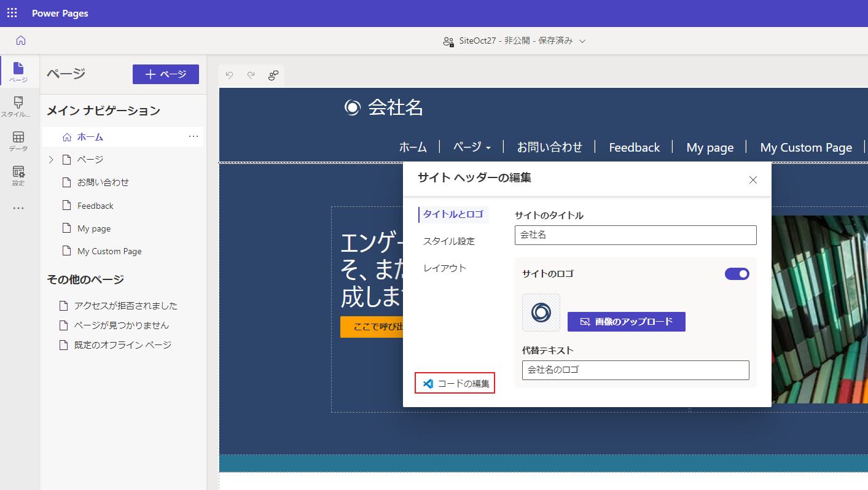Open the SiteOct27 site dropdown chevron
The height and width of the screenshot is (490, 868).
click(x=582, y=41)
